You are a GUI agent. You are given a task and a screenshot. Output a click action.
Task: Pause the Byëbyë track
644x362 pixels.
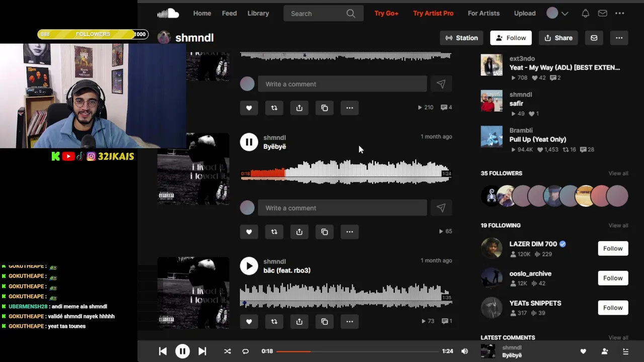[249, 142]
